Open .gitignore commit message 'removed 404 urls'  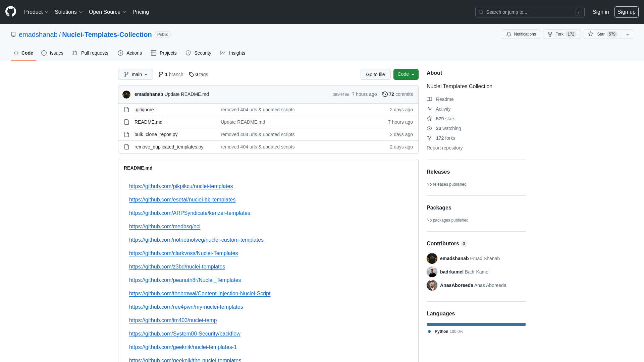258,110
